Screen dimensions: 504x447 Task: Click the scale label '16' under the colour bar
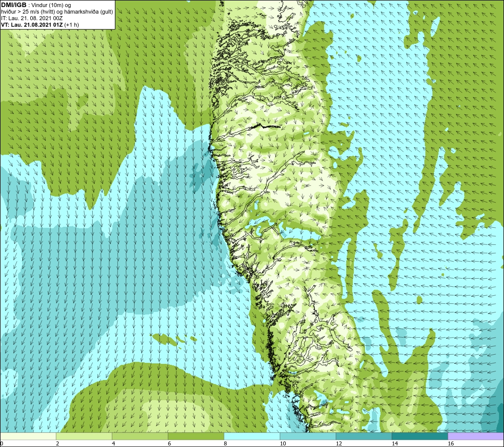[450, 443]
